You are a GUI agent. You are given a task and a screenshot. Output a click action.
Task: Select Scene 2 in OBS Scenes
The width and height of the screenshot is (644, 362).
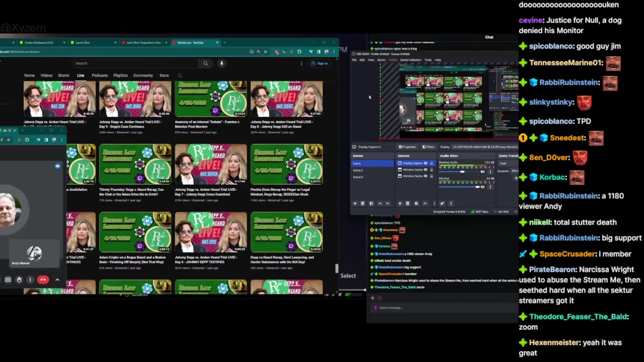[x=372, y=170]
